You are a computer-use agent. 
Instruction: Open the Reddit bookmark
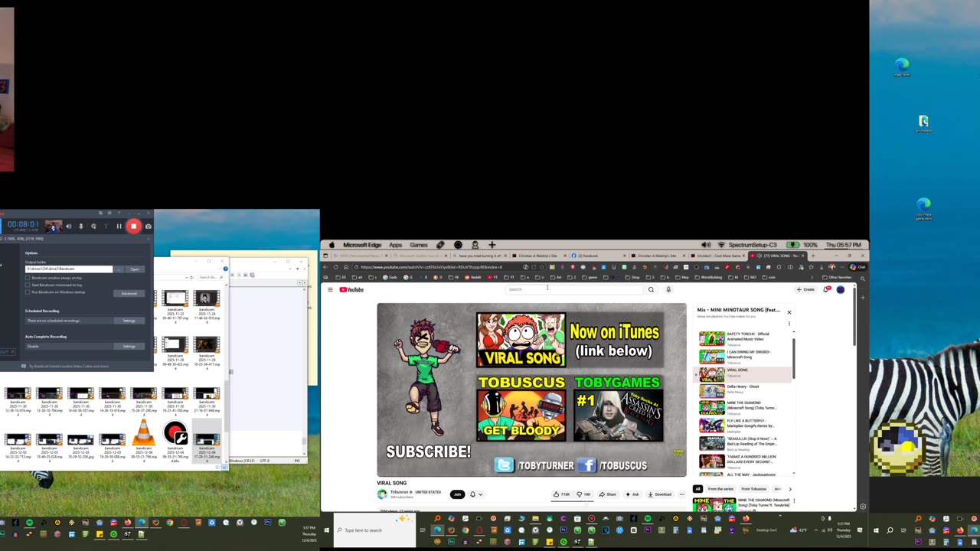474,277
